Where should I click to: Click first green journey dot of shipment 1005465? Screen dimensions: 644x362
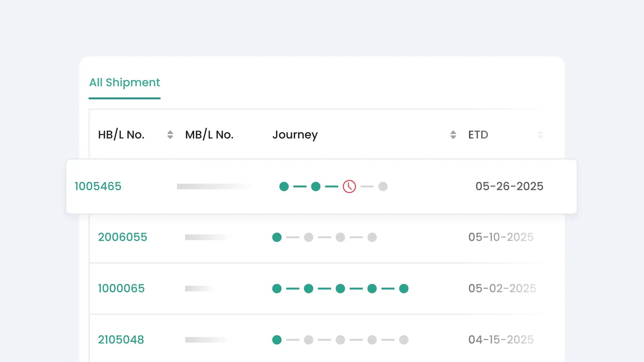(284, 186)
